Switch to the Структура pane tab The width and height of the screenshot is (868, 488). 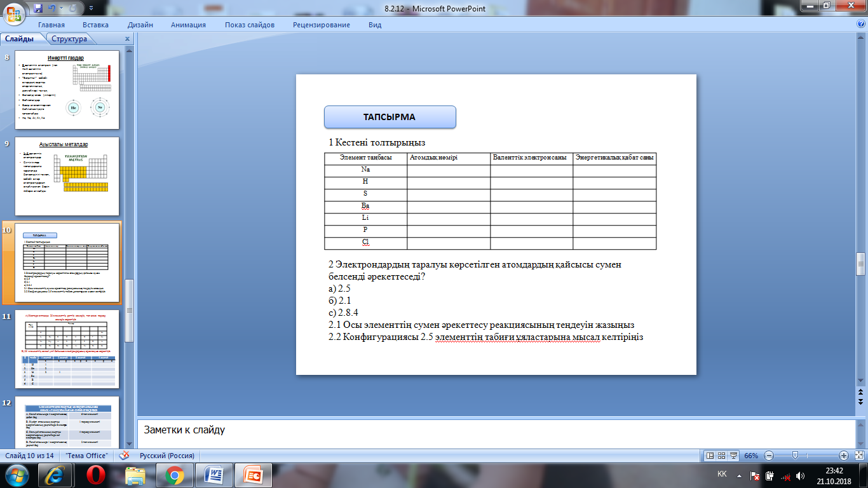coord(69,39)
